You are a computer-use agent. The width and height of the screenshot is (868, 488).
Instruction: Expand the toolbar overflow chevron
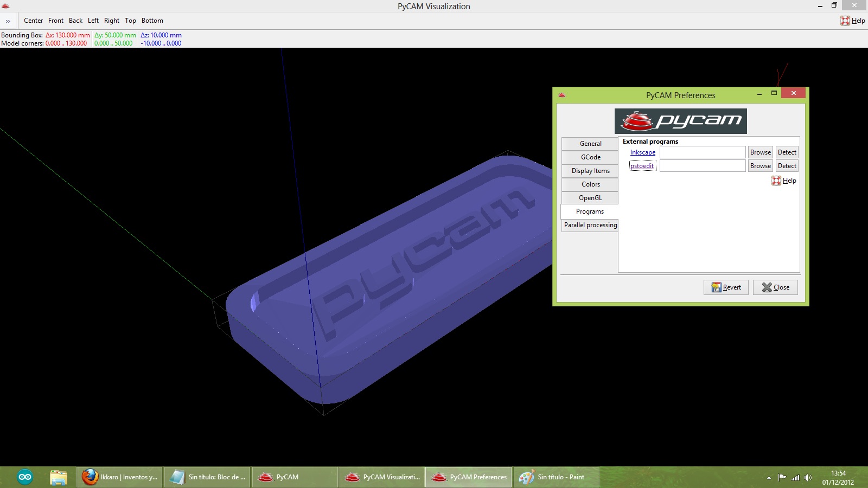click(8, 21)
